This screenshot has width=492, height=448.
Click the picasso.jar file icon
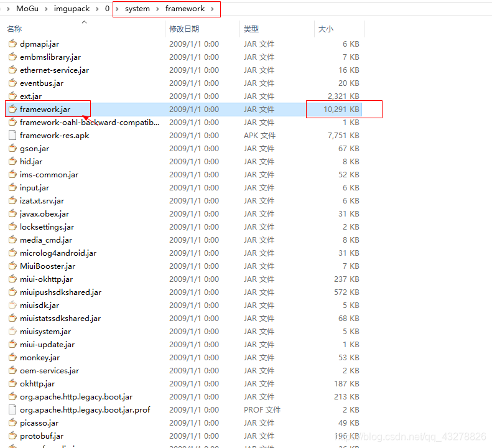click(x=12, y=423)
